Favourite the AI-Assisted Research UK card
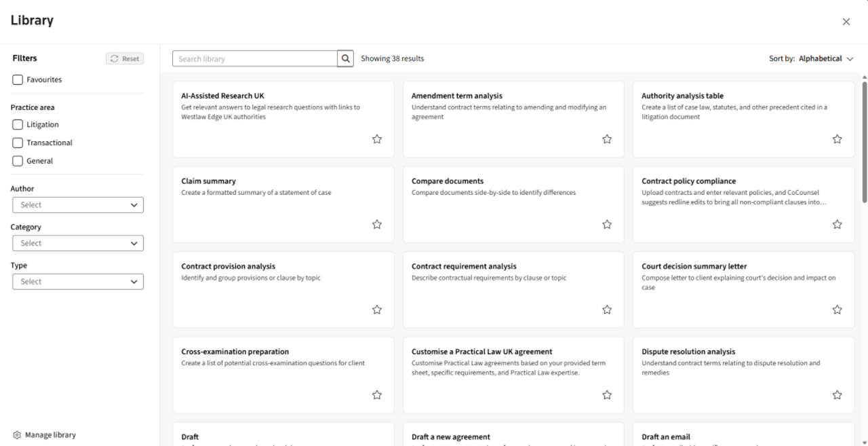 [x=377, y=139]
